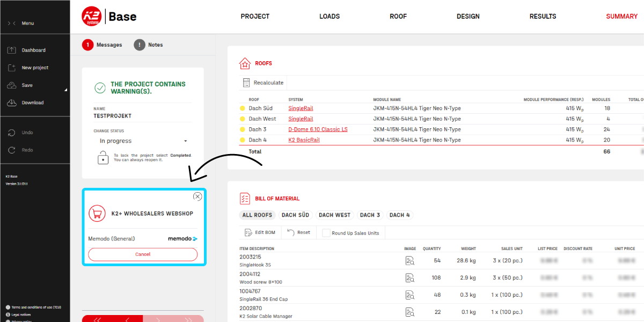Click the green warning checkmark icon
The height and width of the screenshot is (322, 644).
[x=100, y=88]
